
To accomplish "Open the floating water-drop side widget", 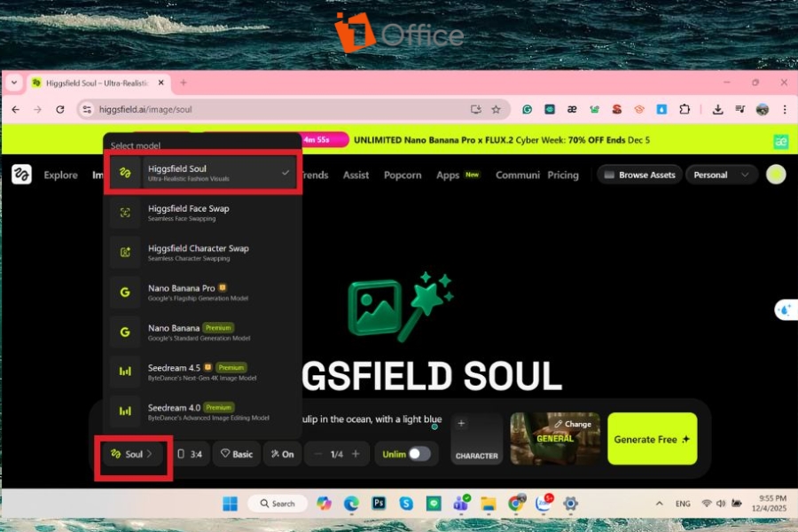I will pos(786,309).
